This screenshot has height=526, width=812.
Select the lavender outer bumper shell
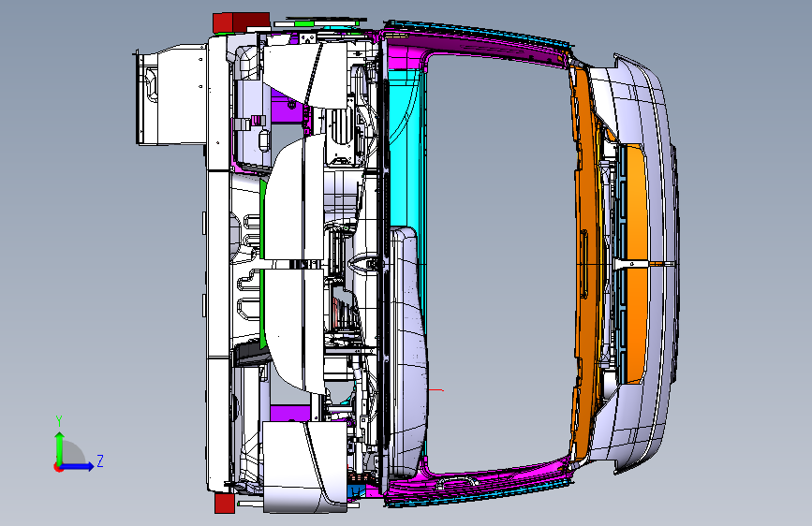click(x=655, y=264)
